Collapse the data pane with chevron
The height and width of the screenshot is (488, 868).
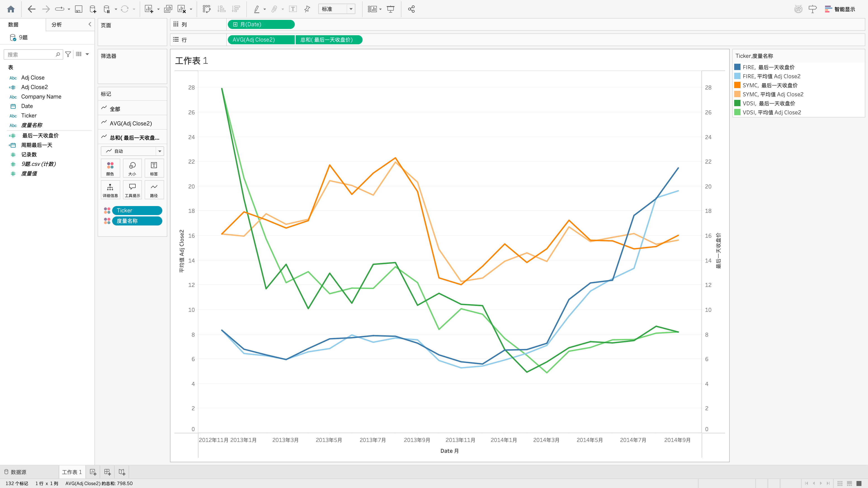[x=90, y=24]
